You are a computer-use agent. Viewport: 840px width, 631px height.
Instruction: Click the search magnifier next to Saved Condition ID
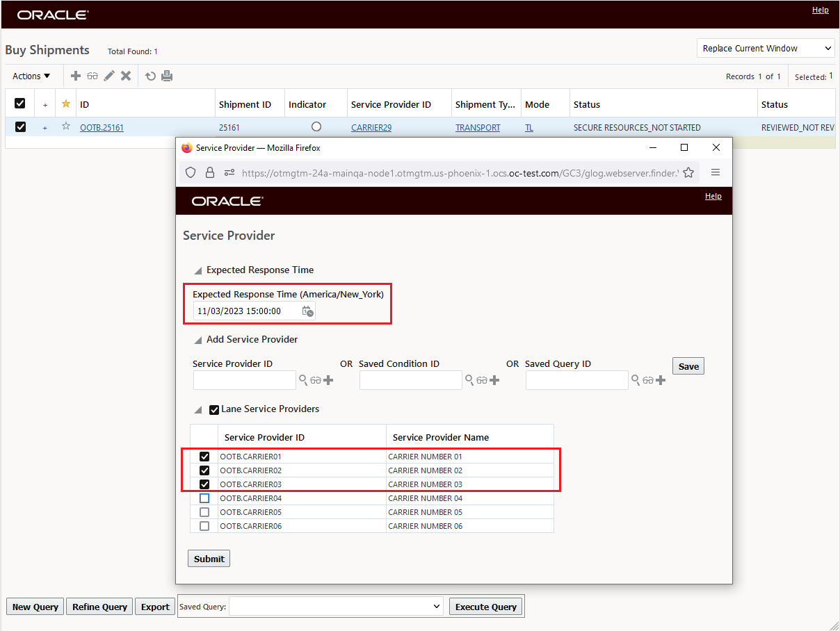(x=469, y=380)
